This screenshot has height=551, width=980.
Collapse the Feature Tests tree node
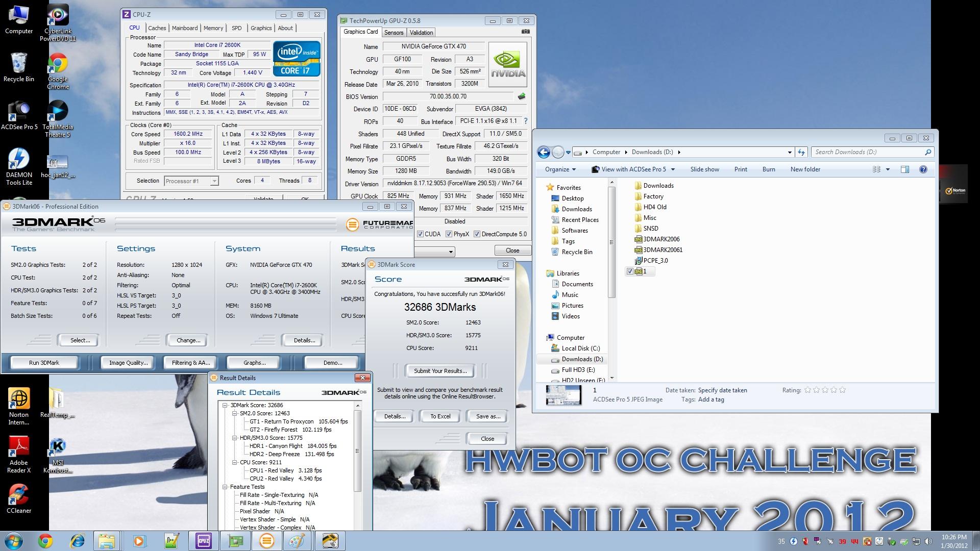pos(225,487)
